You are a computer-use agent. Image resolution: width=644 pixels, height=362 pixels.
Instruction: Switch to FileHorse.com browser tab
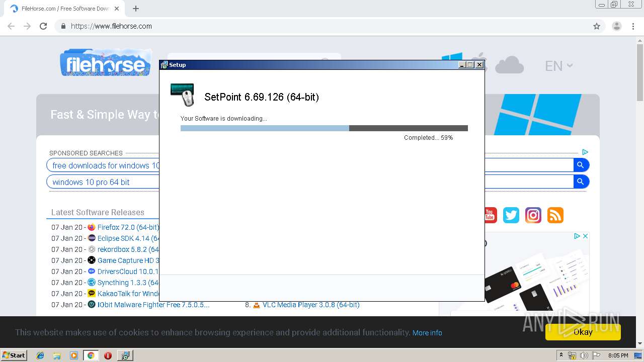[x=64, y=9]
